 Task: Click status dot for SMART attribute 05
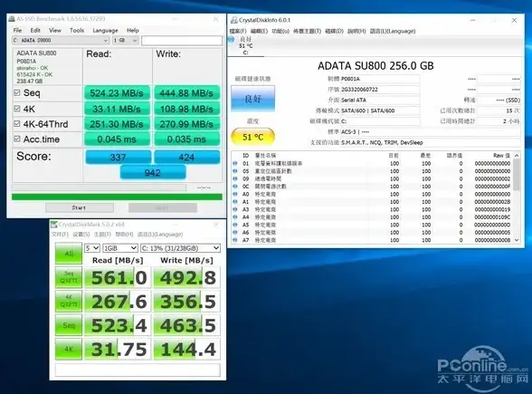pos(235,171)
